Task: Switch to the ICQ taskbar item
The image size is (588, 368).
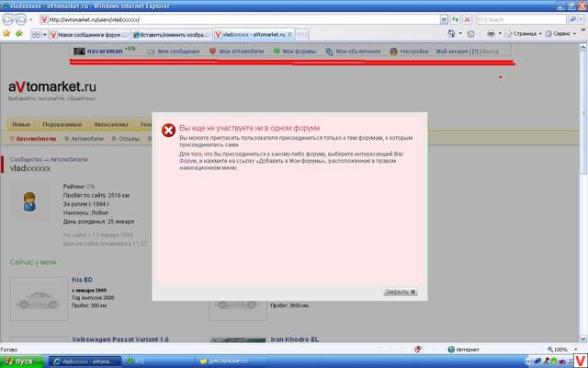Action: 159,362
